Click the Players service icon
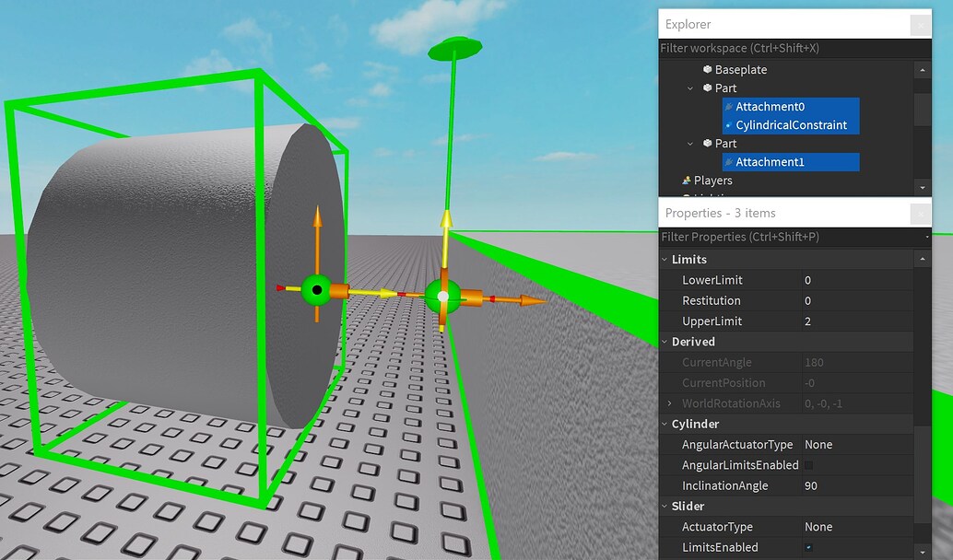The width and height of the screenshot is (953, 560). [687, 181]
